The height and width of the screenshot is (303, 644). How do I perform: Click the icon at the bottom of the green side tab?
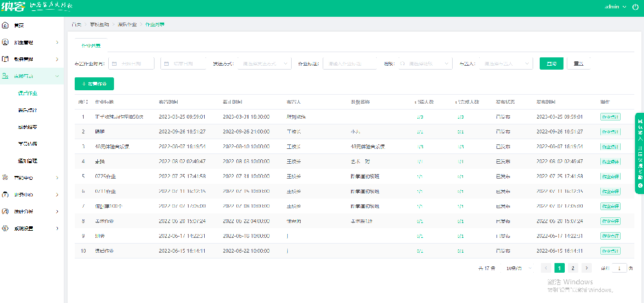point(639,186)
